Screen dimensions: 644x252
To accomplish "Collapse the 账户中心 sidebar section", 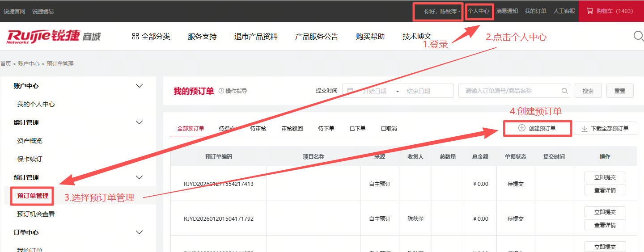I will click(140, 86).
